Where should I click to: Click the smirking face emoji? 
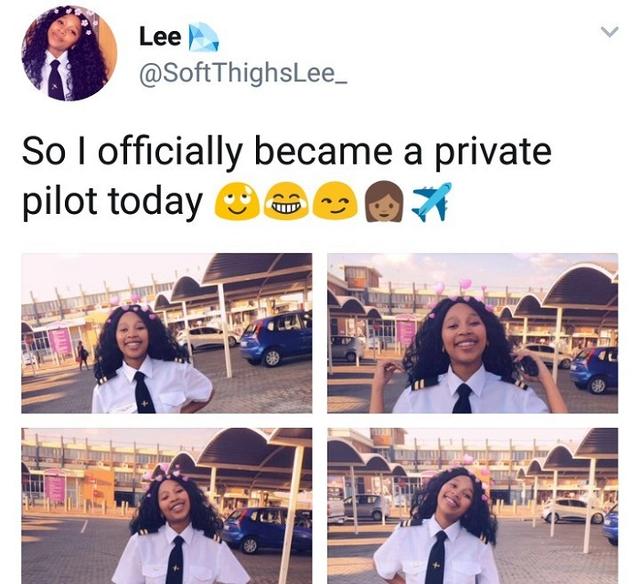pyautogui.click(x=336, y=202)
